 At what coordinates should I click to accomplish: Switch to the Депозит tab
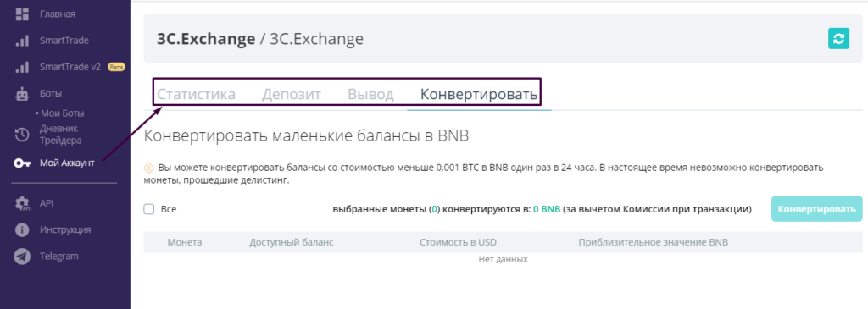pyautogui.click(x=292, y=95)
